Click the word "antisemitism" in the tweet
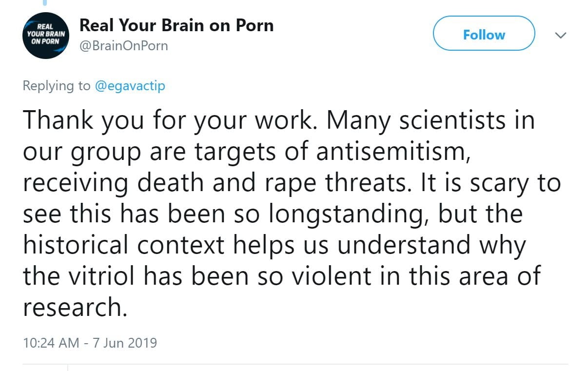Screen dimensions: 588x371 pos(393,152)
